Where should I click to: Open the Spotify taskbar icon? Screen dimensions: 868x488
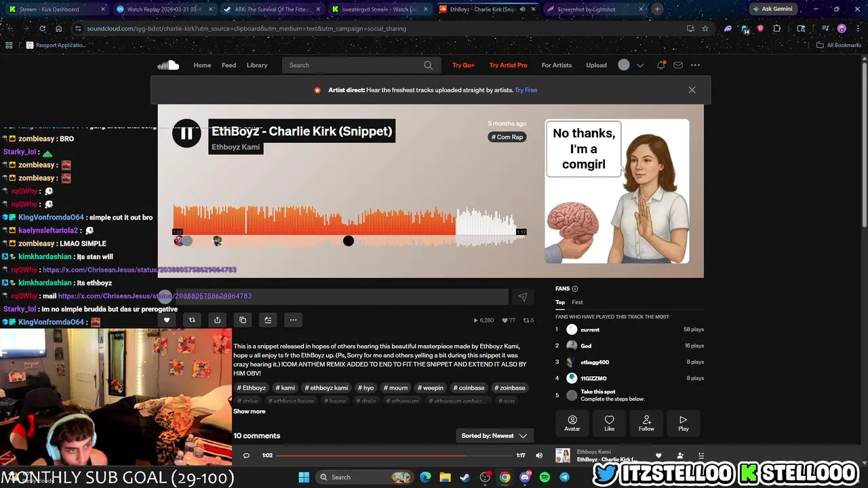pyautogui.click(x=545, y=477)
